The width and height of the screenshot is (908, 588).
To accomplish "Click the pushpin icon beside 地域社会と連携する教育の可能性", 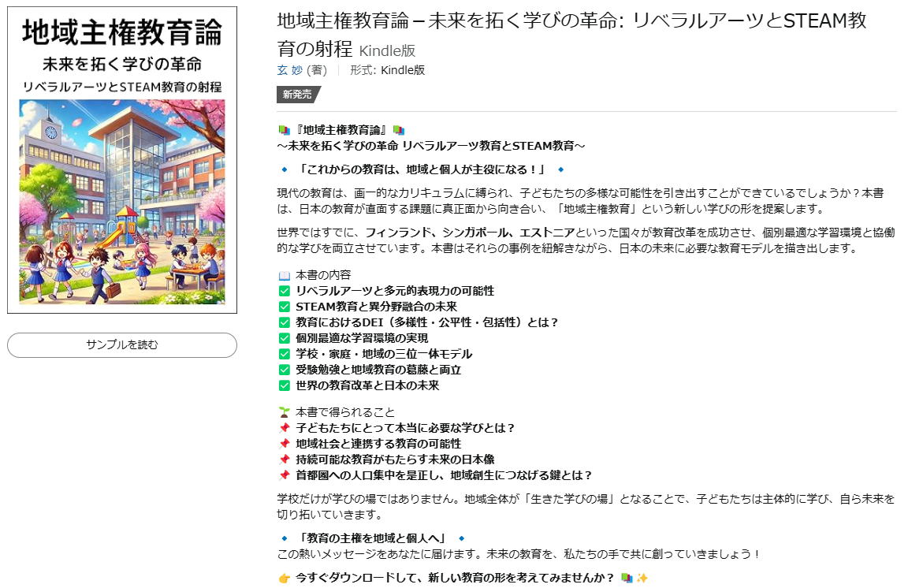I will 285,444.
